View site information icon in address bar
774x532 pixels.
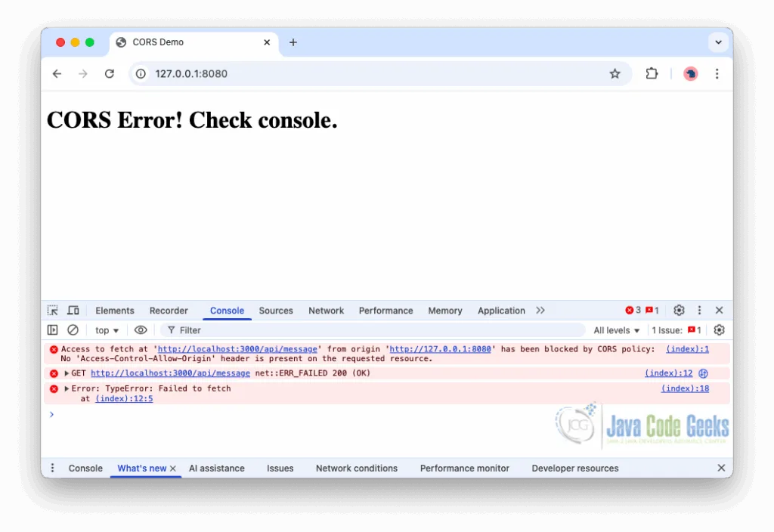[141, 74]
